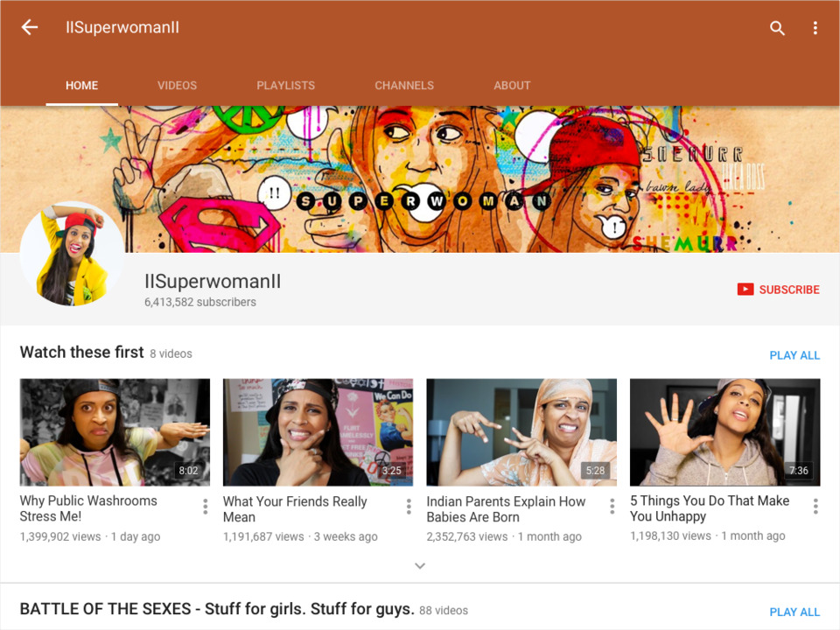
Task: Open title 5 Things You Do That Make You Unhappy
Action: pyautogui.click(x=710, y=508)
